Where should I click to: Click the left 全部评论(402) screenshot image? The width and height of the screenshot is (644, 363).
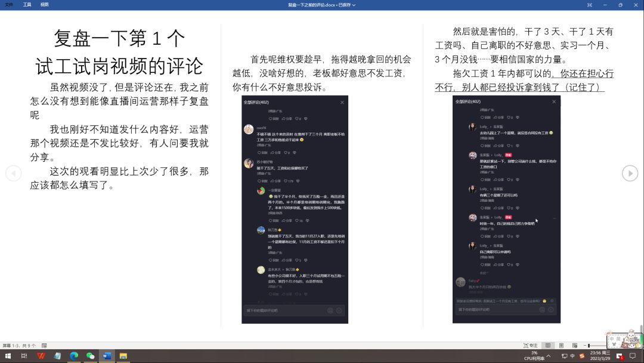pyautogui.click(x=295, y=210)
